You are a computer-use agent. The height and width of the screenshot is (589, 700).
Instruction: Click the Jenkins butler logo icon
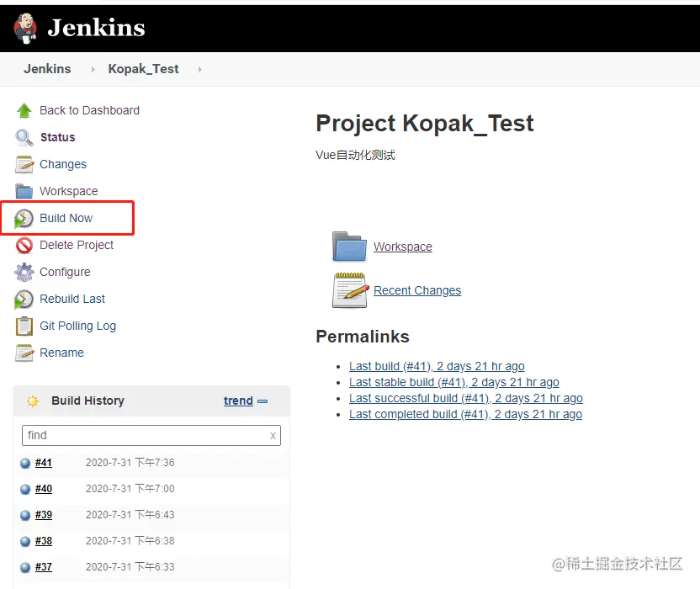(x=25, y=28)
